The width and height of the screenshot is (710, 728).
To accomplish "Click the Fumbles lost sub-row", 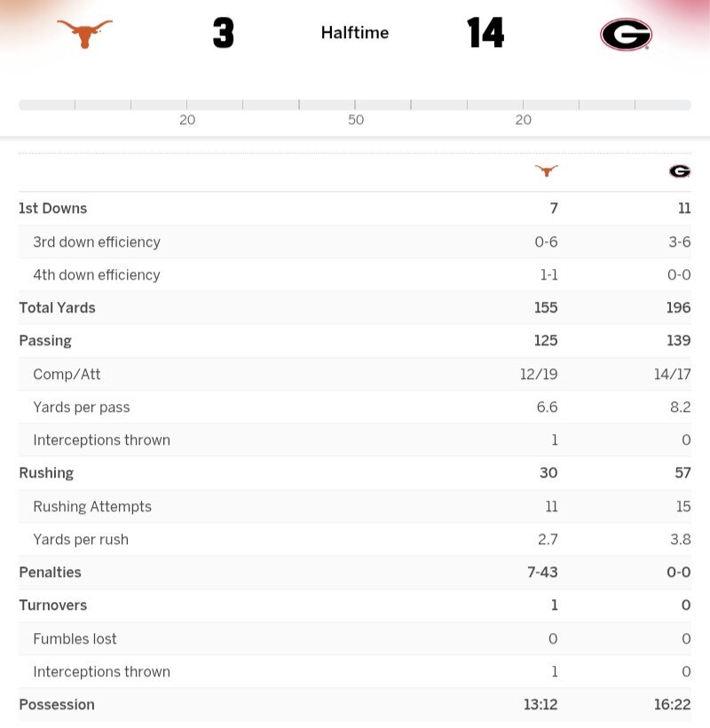I will [x=75, y=639].
